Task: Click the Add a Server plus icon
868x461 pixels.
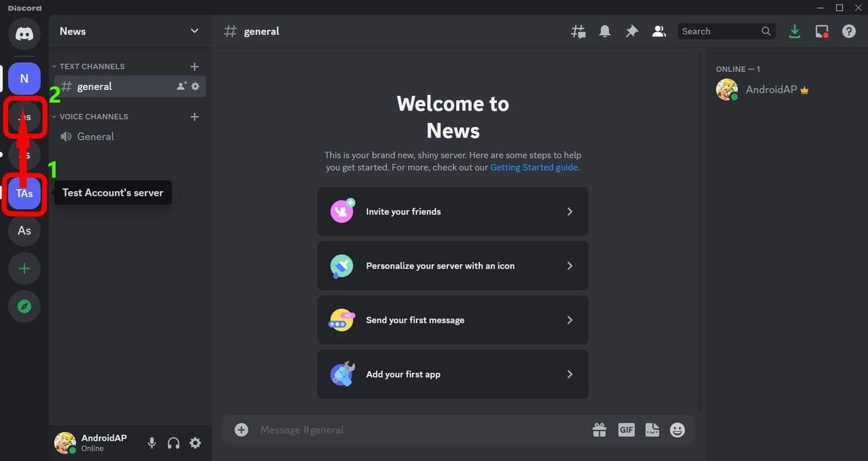Action: [x=25, y=269]
